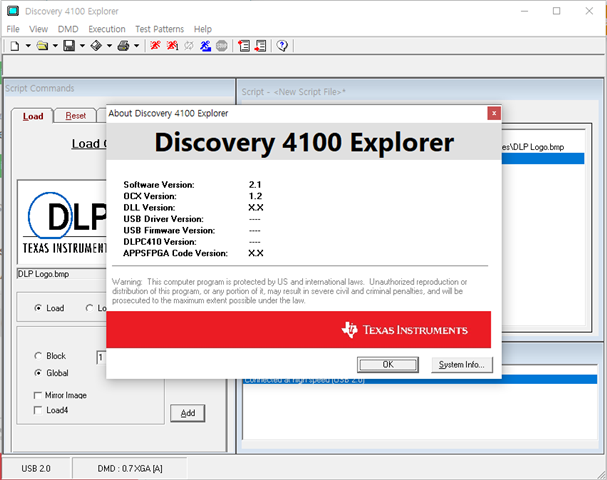Click OK in the About dialog
The width and height of the screenshot is (607, 480).
tap(388, 365)
